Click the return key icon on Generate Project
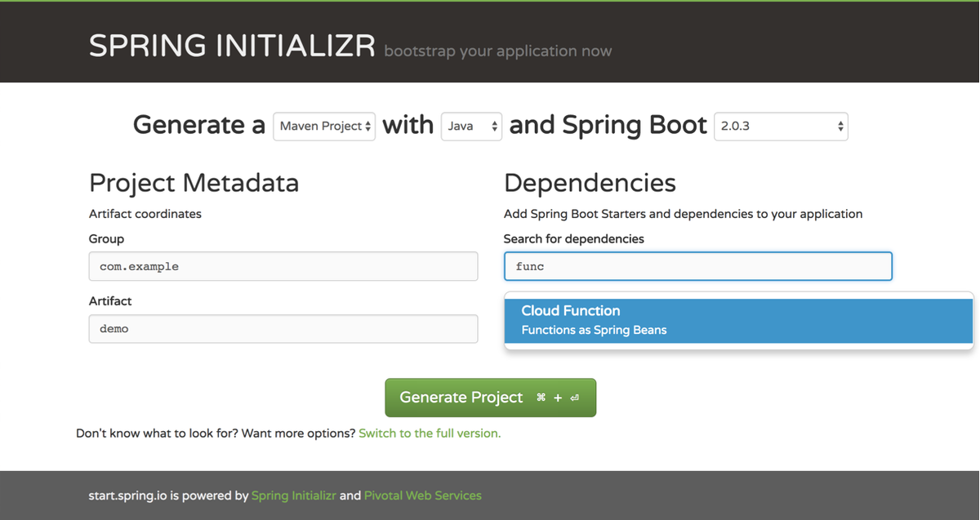 574,398
